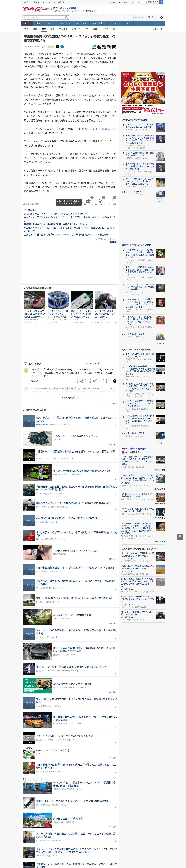Image resolution: width=186 pixels, height=868 pixels.
Task: Select the 国内 category
Action: tap(35, 29)
